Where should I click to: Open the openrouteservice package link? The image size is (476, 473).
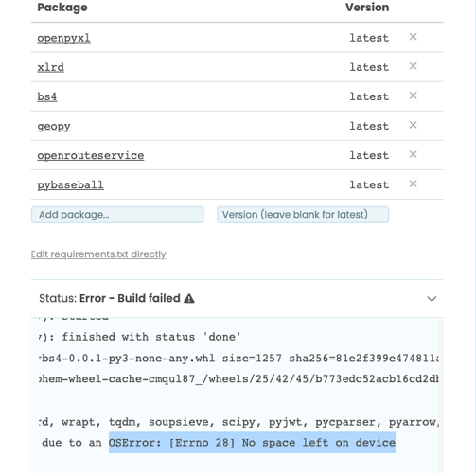point(91,155)
